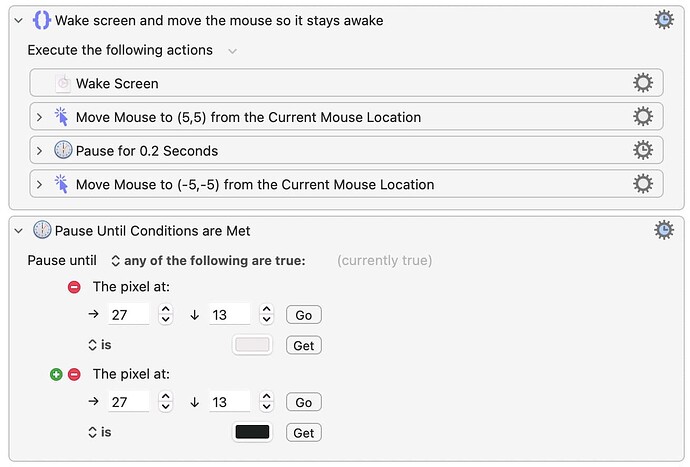Screen dimensions: 690x467
Task: Remove the second pixel condition with red minus
Action: [x=74, y=374]
